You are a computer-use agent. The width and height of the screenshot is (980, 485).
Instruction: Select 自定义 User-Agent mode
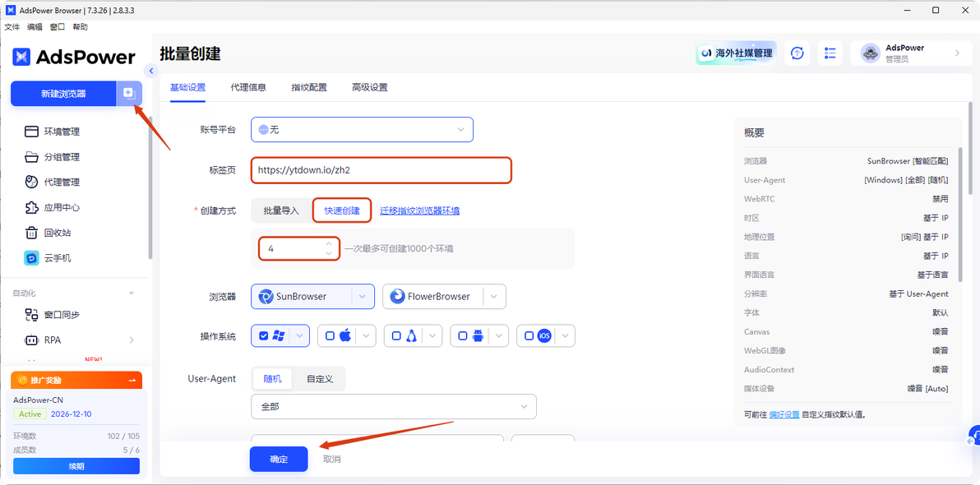coord(319,379)
